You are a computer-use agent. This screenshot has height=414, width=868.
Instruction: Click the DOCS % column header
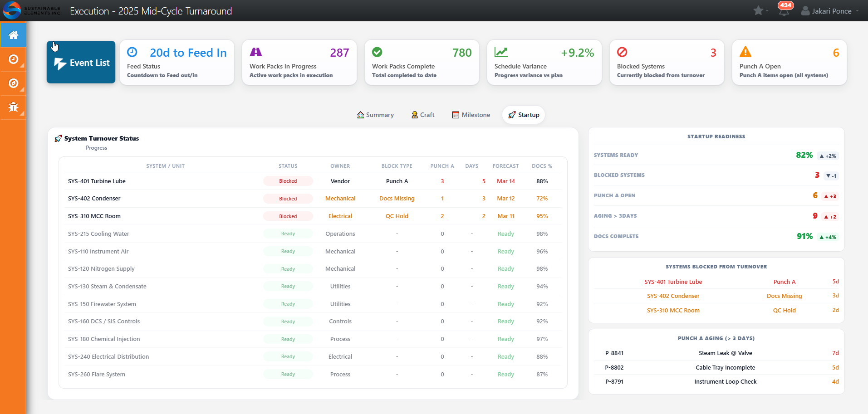click(x=542, y=166)
